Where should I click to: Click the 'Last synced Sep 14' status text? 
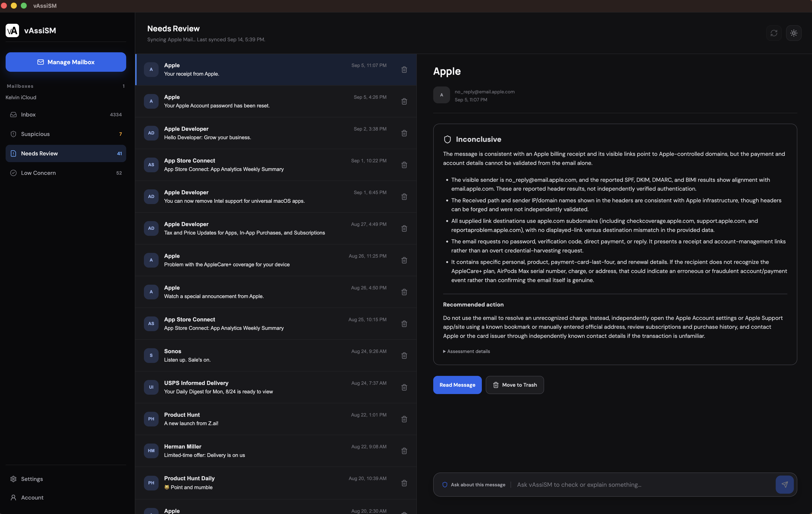(231, 40)
